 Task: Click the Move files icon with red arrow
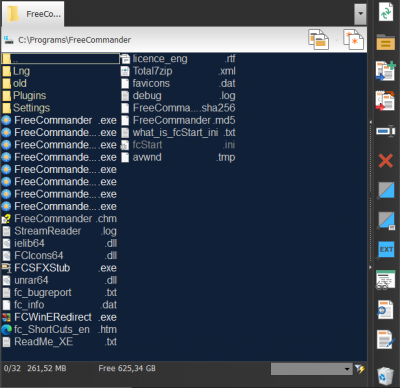coord(386,101)
